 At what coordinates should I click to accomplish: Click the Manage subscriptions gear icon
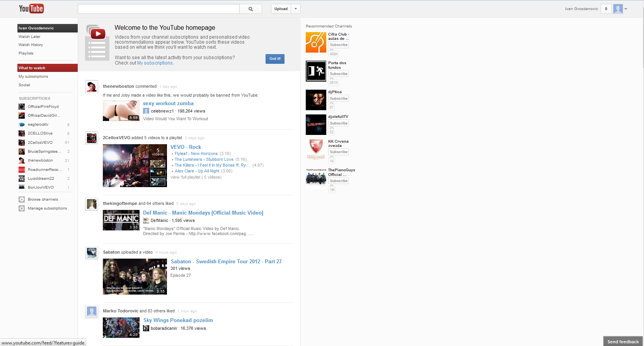point(22,208)
